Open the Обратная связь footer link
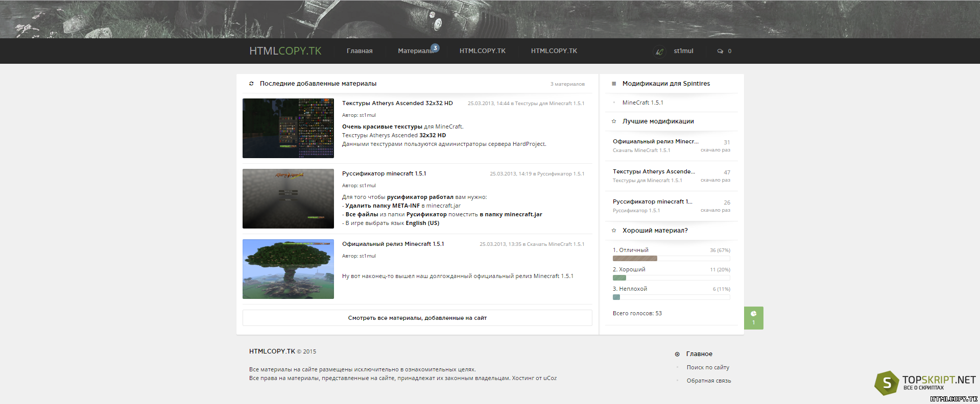 click(x=709, y=381)
